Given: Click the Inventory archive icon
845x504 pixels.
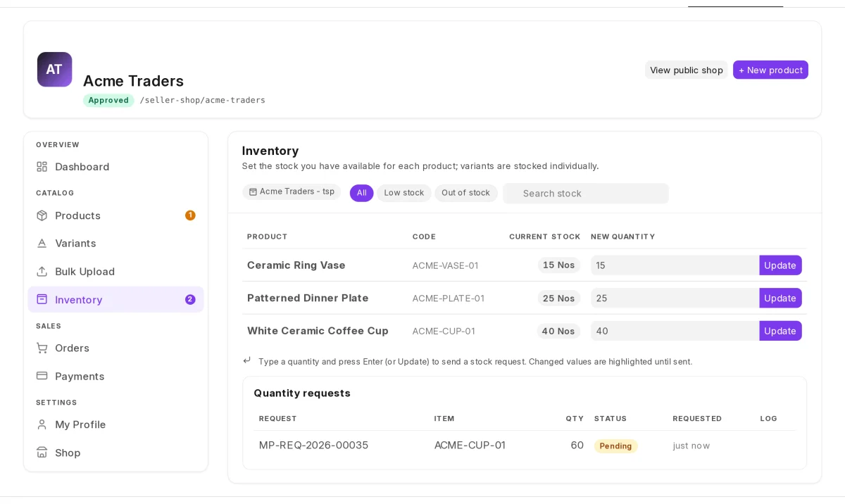Looking at the screenshot, I should 42,299.
